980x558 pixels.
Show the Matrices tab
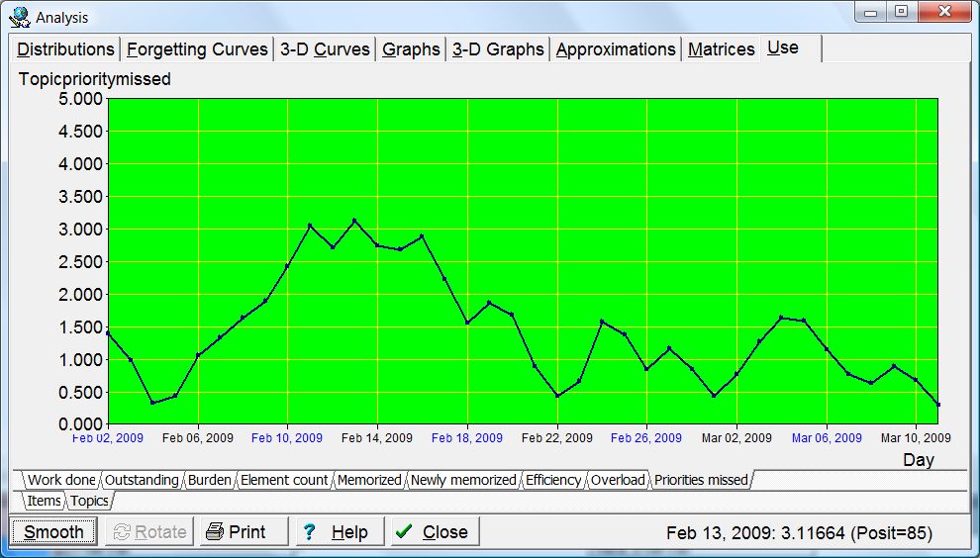click(x=721, y=49)
